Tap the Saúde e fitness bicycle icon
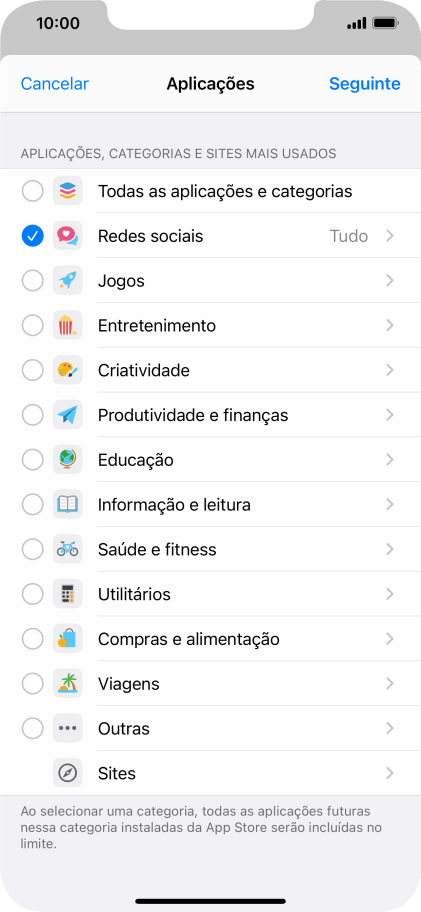 coord(67,550)
